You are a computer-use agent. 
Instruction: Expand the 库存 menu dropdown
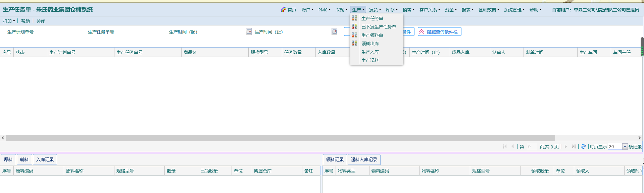[x=392, y=10]
